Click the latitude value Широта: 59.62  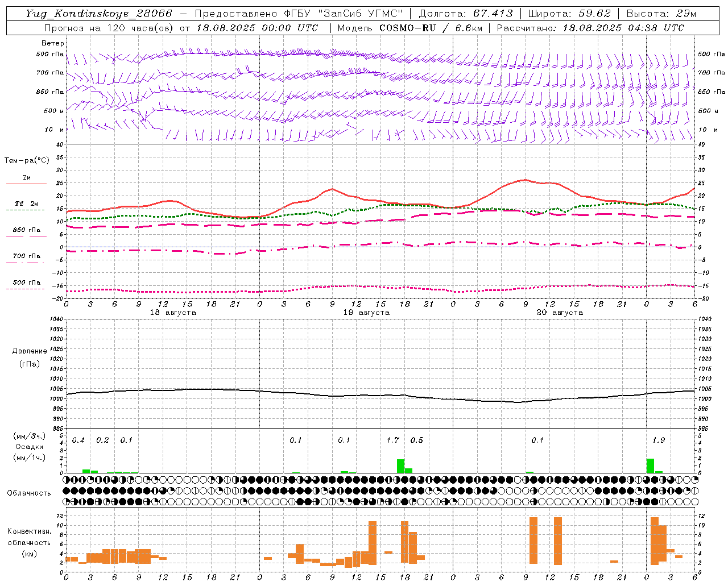(x=569, y=14)
